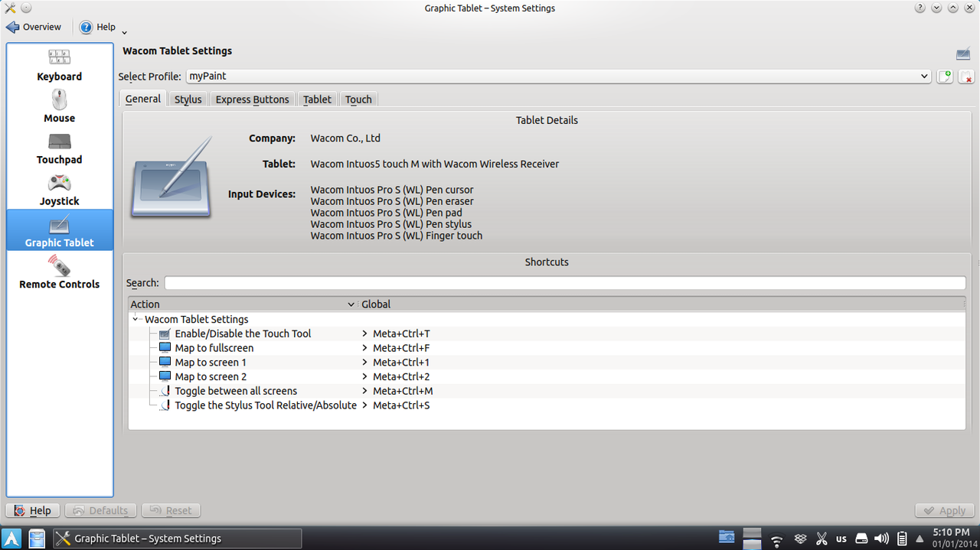The height and width of the screenshot is (550, 980).
Task: Open the file manager icon next to the launcher
Action: pyautogui.click(x=37, y=539)
